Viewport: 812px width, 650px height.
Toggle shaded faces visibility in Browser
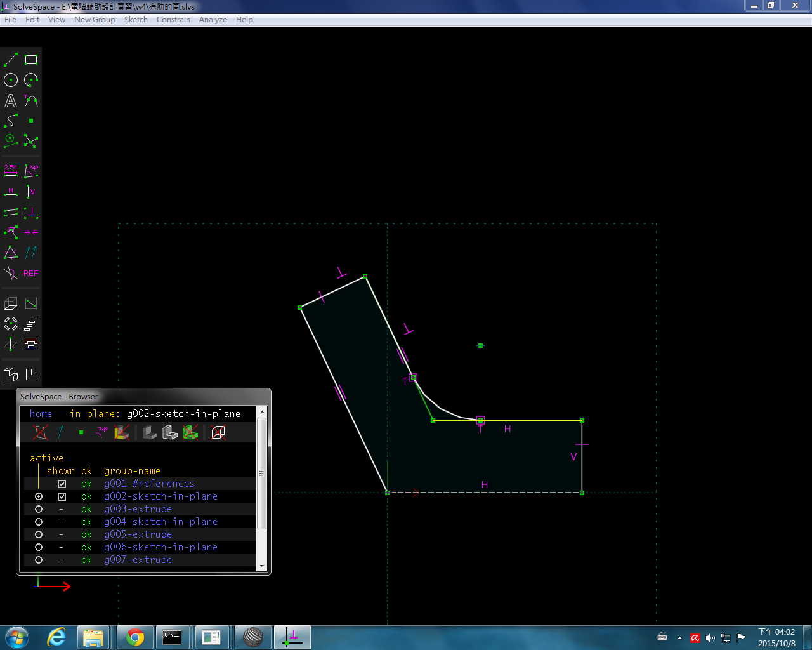tap(122, 432)
